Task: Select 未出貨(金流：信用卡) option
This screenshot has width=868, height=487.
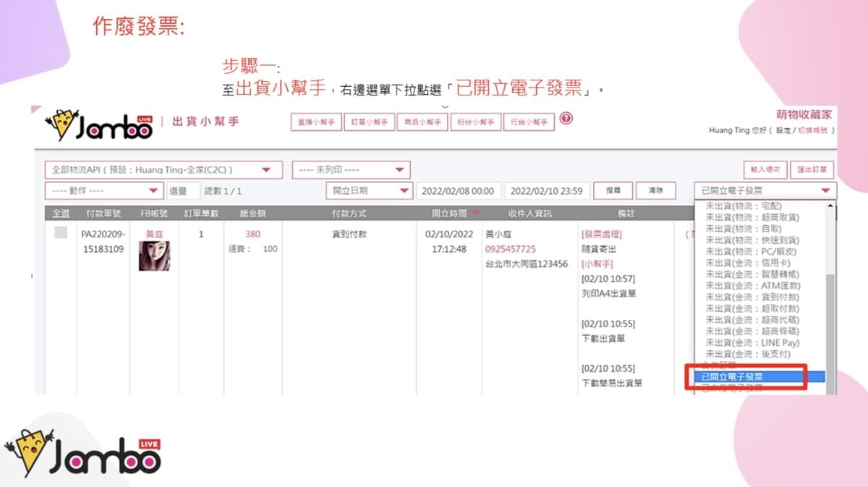Action: tap(747, 263)
